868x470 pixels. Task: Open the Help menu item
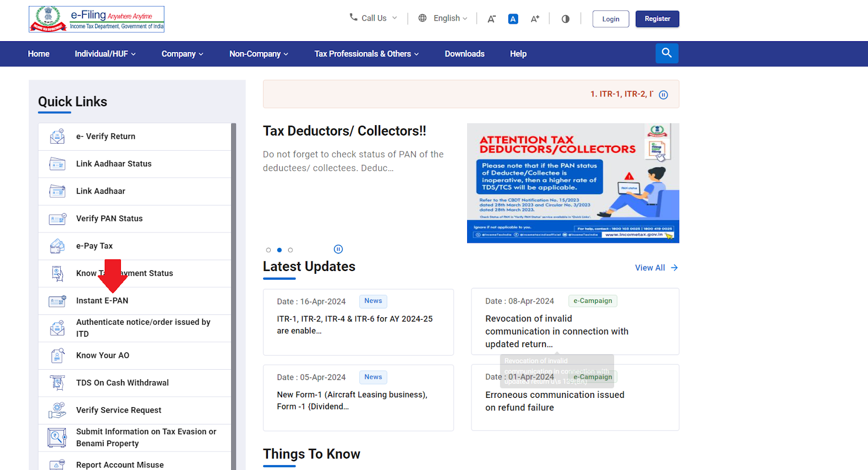click(518, 54)
